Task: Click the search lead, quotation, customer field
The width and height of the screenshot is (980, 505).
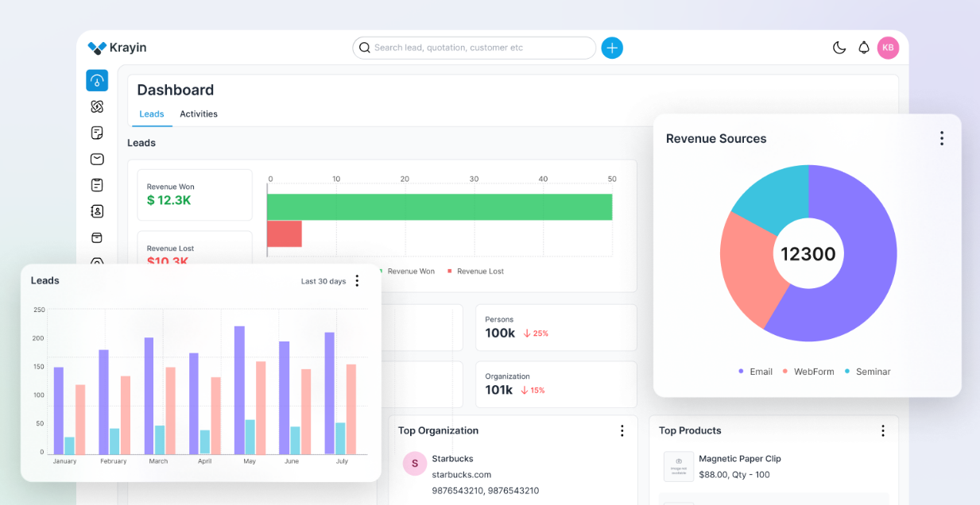Action: point(474,48)
